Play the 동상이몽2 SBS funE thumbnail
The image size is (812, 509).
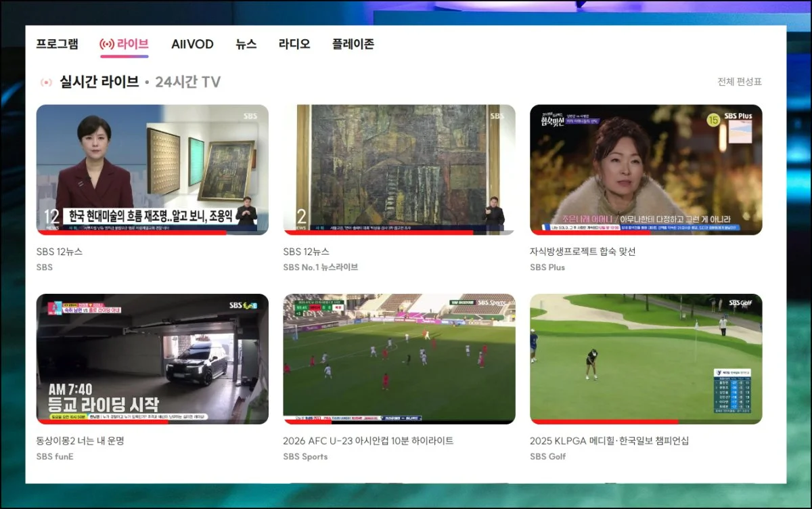click(152, 359)
